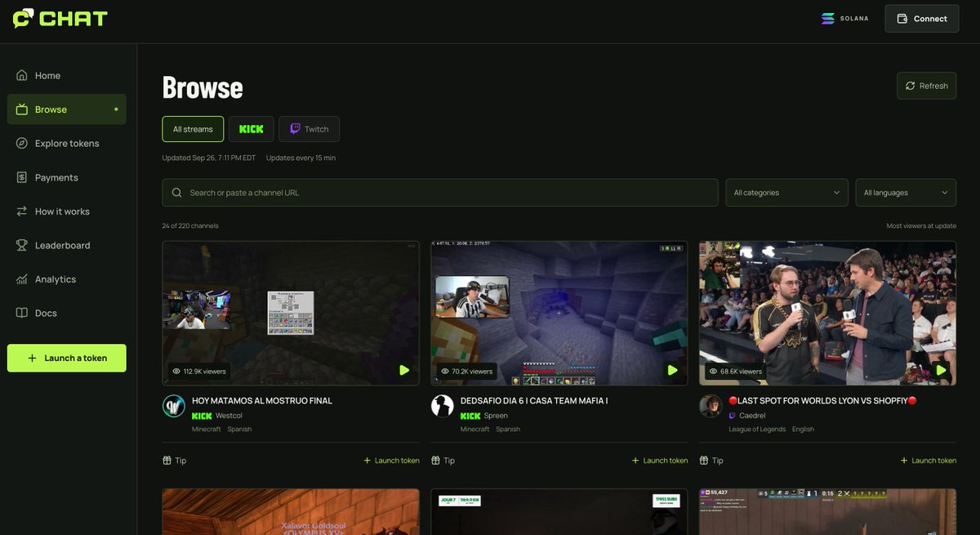Click Launch token link under Spreen
The image size is (980, 535).
coord(660,461)
